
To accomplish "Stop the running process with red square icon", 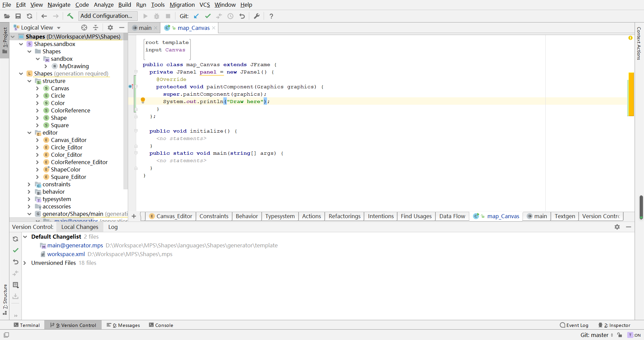I will [168, 16].
